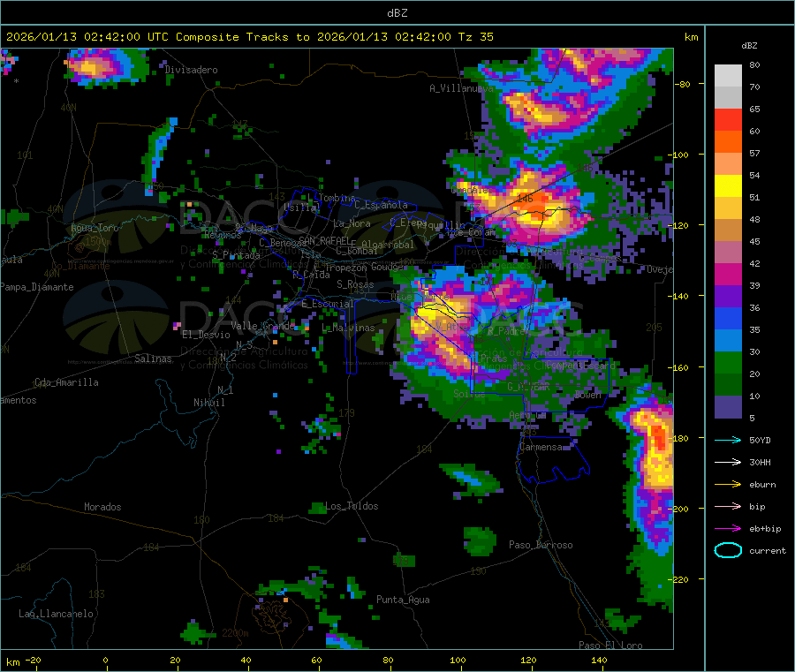
Task: Click the 0 km horizontal axis tick
Action: (105, 660)
